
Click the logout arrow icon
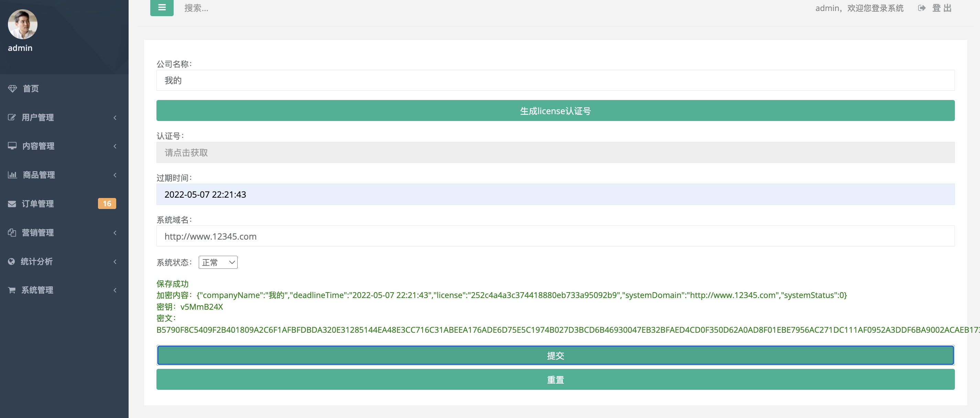(x=922, y=8)
